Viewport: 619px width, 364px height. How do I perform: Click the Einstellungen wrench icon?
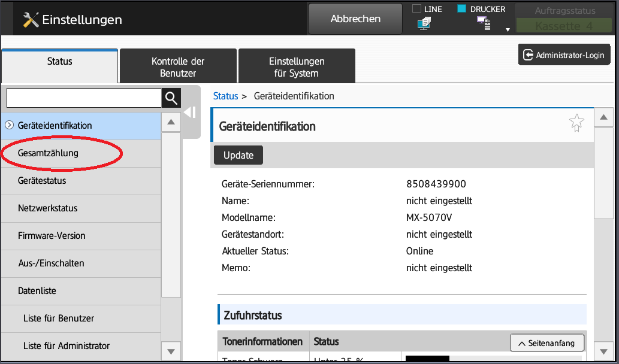click(31, 19)
